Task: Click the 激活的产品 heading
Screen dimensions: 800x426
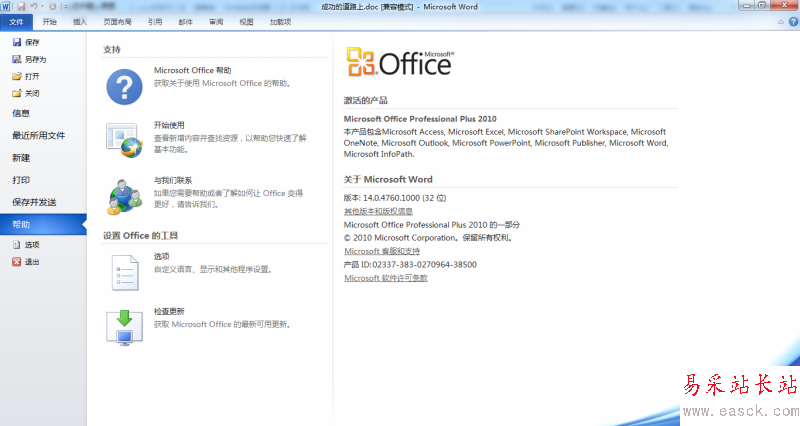Action: [365, 101]
